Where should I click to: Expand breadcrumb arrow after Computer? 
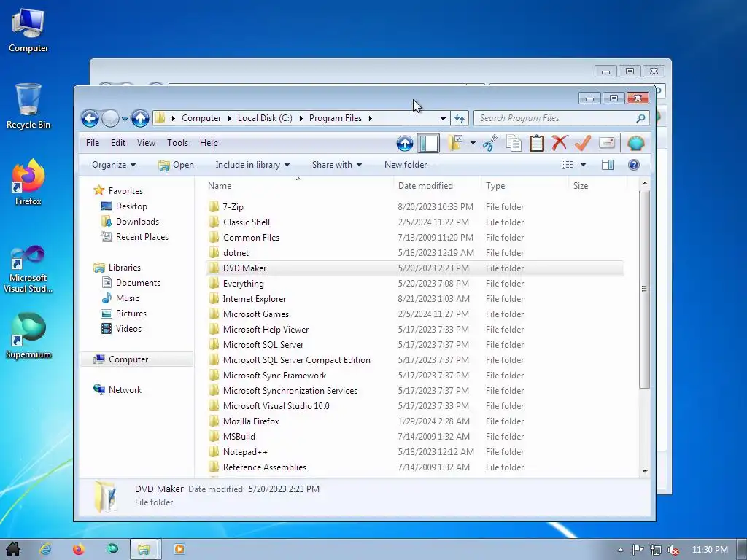pos(229,118)
